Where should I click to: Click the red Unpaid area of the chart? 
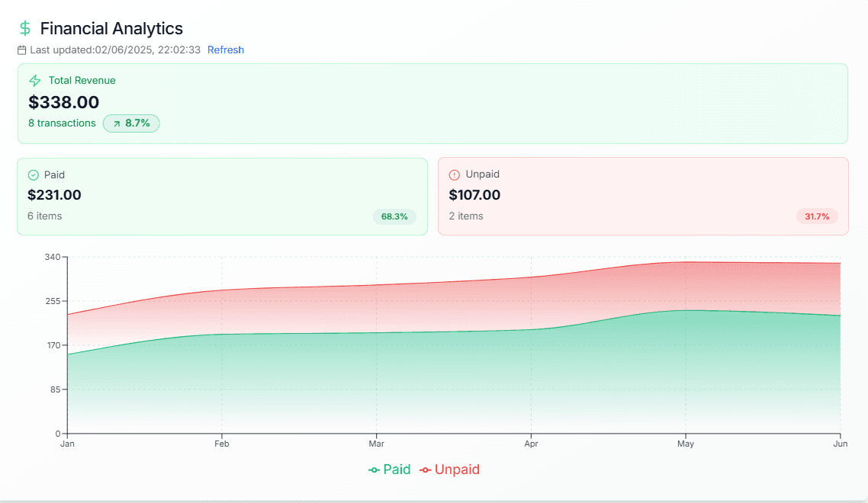(x=454, y=307)
